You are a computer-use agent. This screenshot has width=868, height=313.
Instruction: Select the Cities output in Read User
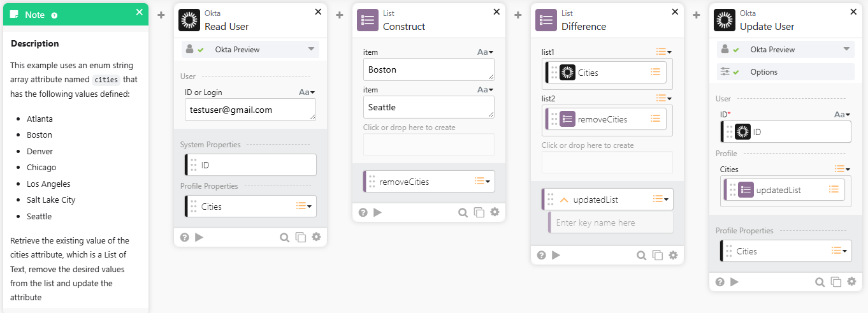point(250,207)
